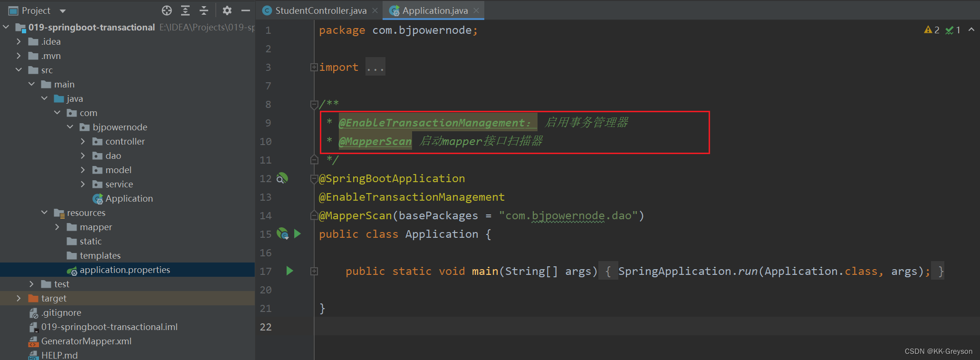Collapse annotations fold marker on line 12

[314, 179]
